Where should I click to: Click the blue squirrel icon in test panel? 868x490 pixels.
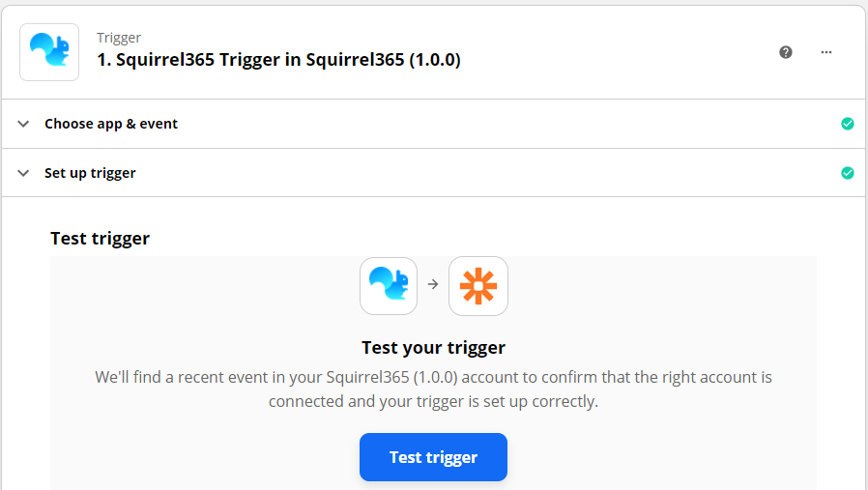tap(389, 286)
